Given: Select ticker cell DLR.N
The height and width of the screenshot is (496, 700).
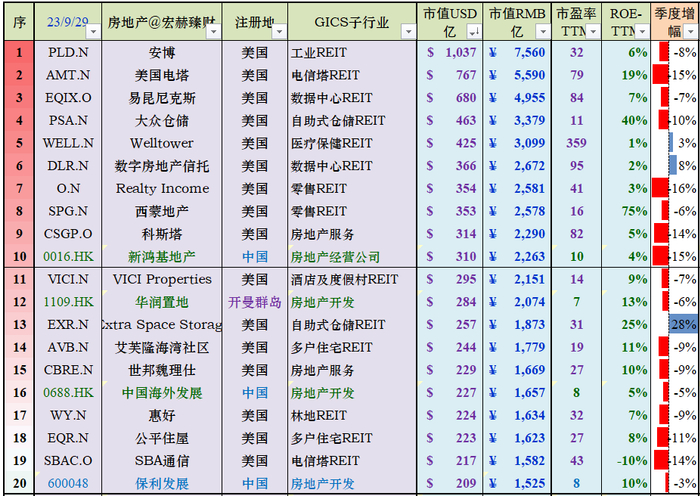Looking at the screenshot, I should pyautogui.click(x=68, y=166).
